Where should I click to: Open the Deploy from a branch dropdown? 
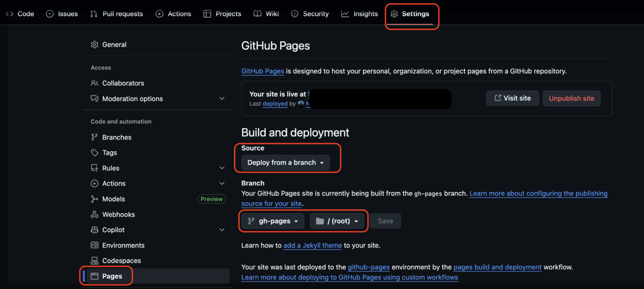(286, 162)
